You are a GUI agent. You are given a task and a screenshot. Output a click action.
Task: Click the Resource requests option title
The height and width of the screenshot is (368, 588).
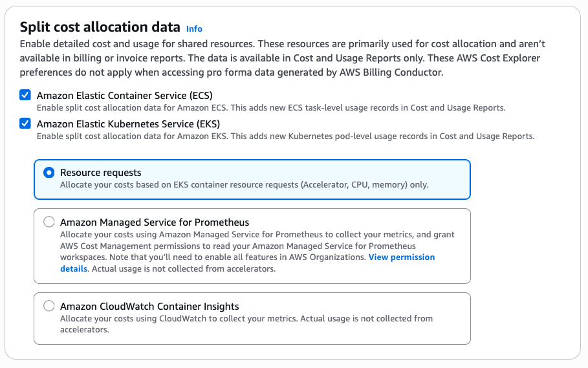100,173
